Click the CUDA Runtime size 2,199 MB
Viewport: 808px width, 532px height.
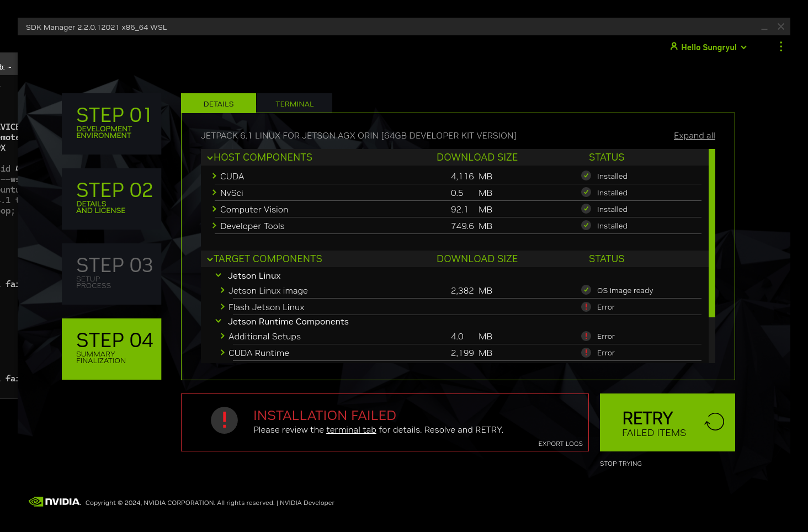coord(471,353)
